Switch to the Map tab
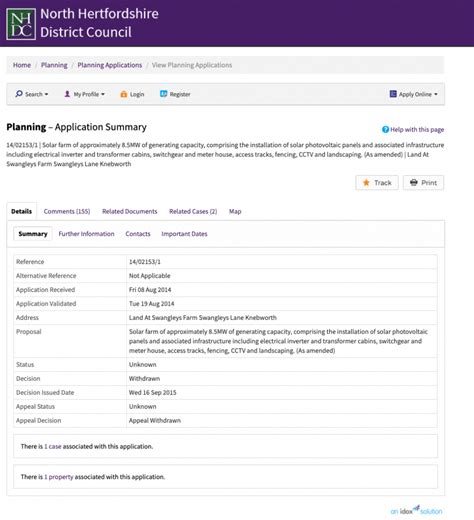Viewport: 474px width, 520px height. coord(235,211)
